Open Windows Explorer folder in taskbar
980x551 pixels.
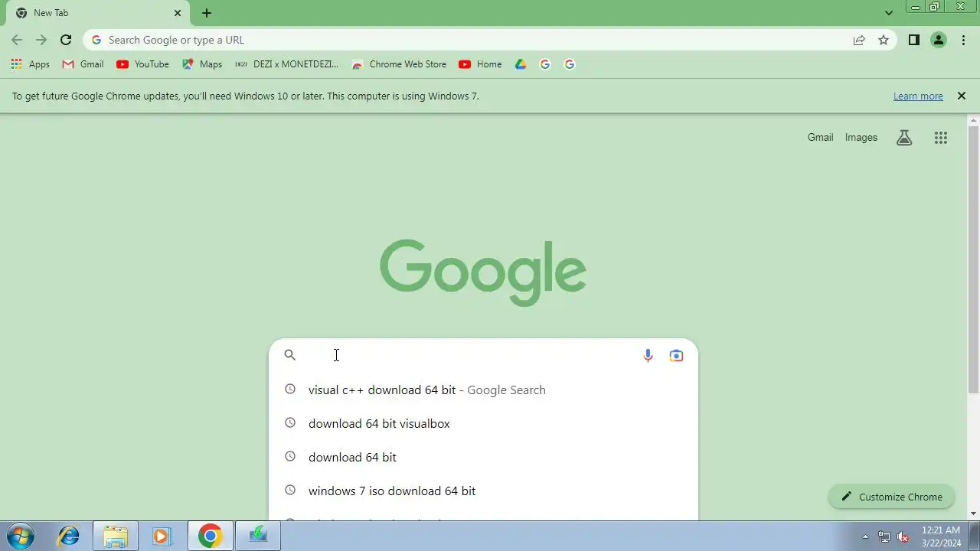[x=116, y=536]
